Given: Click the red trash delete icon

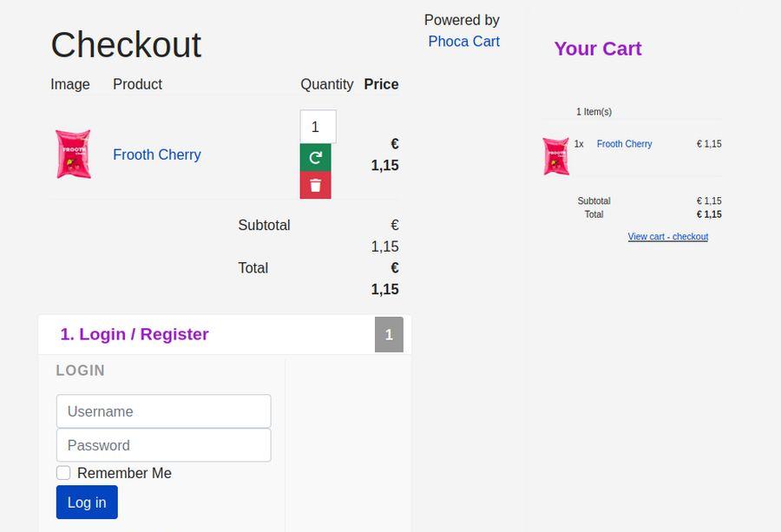Looking at the screenshot, I should coord(315,185).
